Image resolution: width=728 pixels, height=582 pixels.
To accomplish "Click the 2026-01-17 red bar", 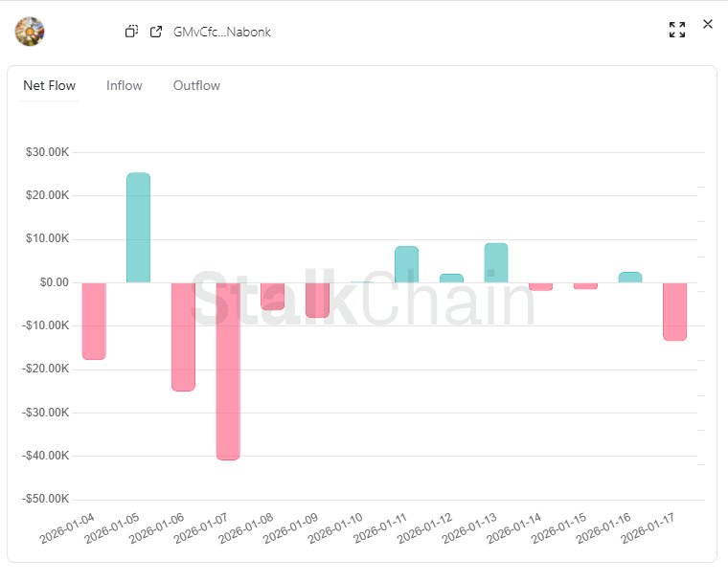I will (x=675, y=311).
